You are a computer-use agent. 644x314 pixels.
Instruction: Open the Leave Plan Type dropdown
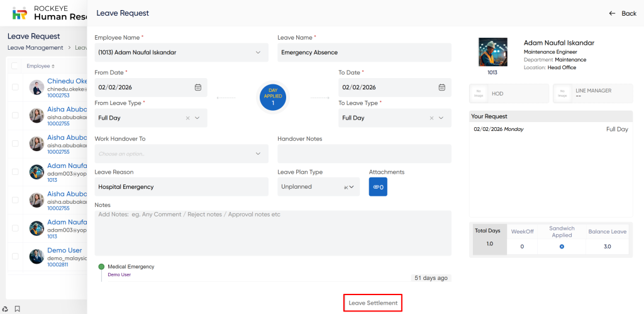click(x=351, y=187)
